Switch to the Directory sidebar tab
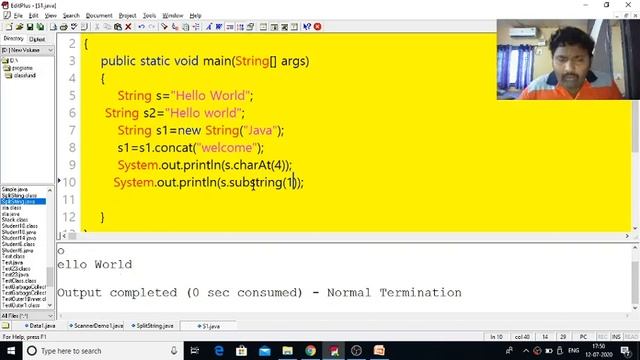This screenshot has height=360, width=640. pos(13,38)
